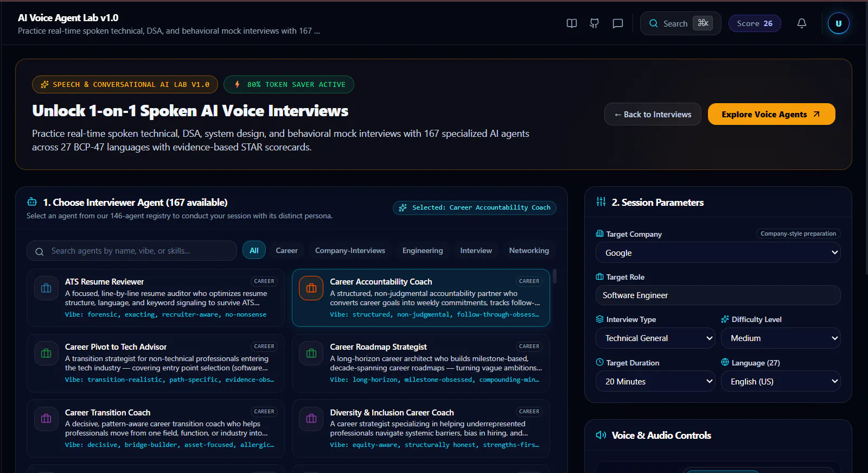Image resolution: width=868 pixels, height=473 pixels.
Task: Click the layers icon beside Interview Type
Action: coord(599,319)
